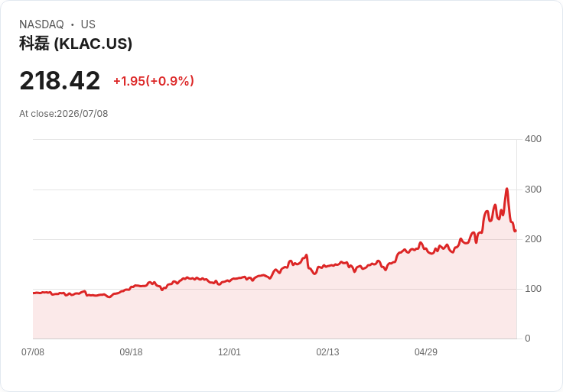563x392 pixels.
Task: Click the 04/29 x-axis date label
Action: coord(426,352)
